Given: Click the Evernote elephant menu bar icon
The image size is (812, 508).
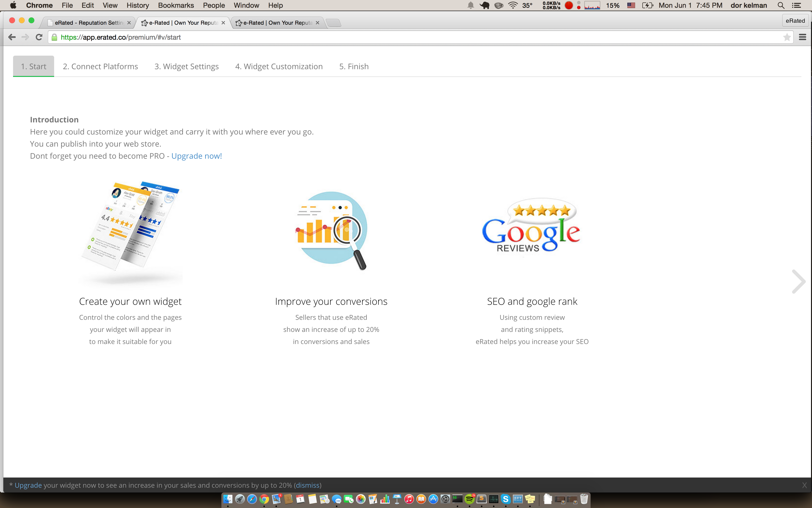Looking at the screenshot, I should [x=485, y=5].
